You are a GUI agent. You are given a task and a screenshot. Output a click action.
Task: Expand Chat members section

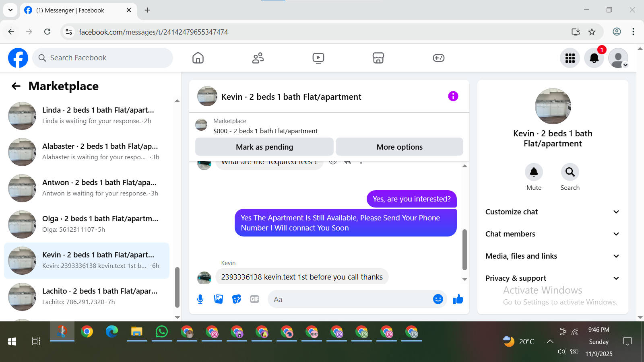coord(552,234)
